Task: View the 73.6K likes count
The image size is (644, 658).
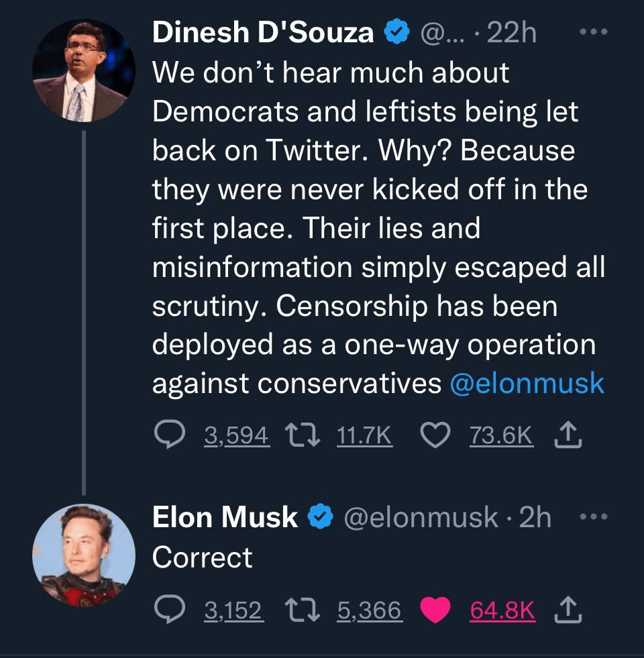Action: [501, 437]
